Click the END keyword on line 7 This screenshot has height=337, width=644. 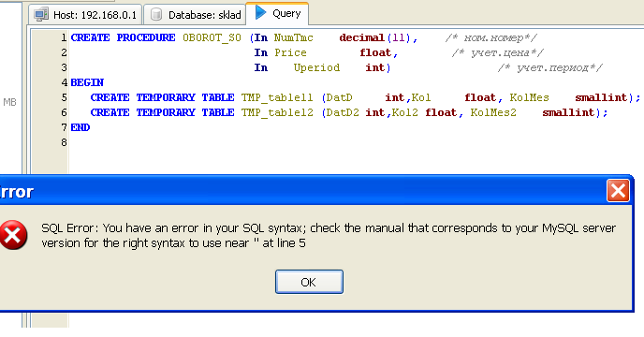[x=80, y=127]
